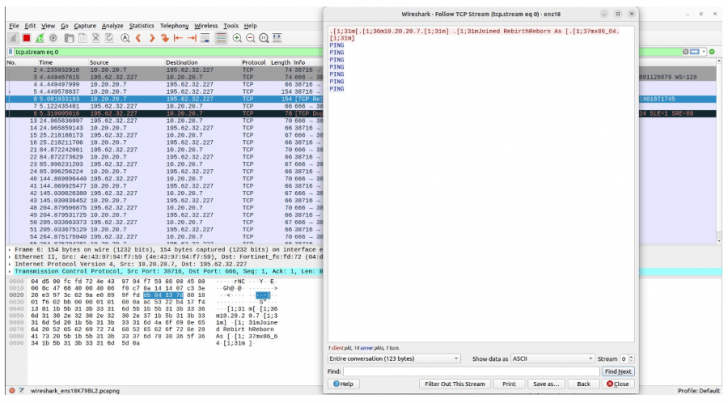Toggle auto-scroll during live capture icon
728x403 pixels.
tap(205, 38)
